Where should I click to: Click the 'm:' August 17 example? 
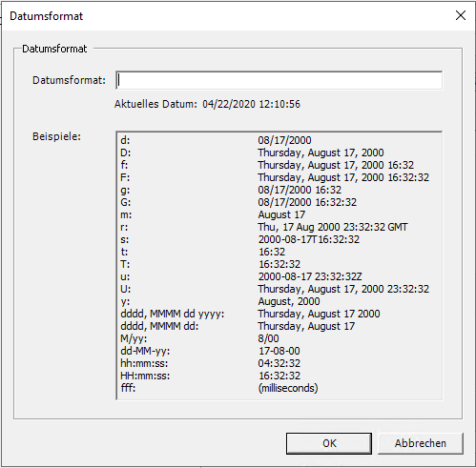(279, 214)
